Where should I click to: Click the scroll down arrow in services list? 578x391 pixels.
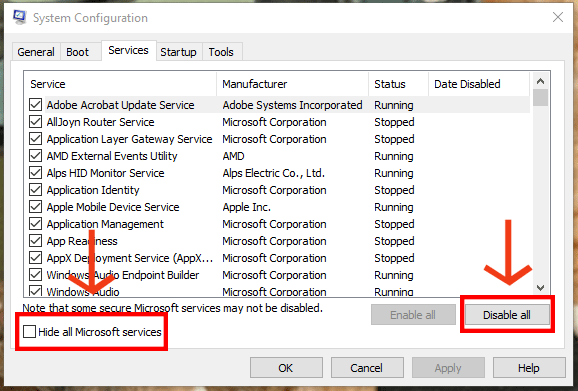pyautogui.click(x=540, y=288)
